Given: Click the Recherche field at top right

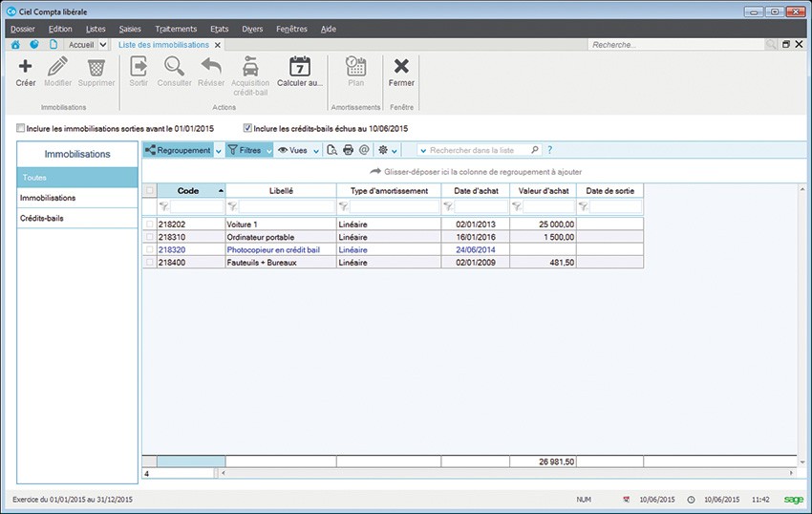Looking at the screenshot, I should pyautogui.click(x=676, y=45).
